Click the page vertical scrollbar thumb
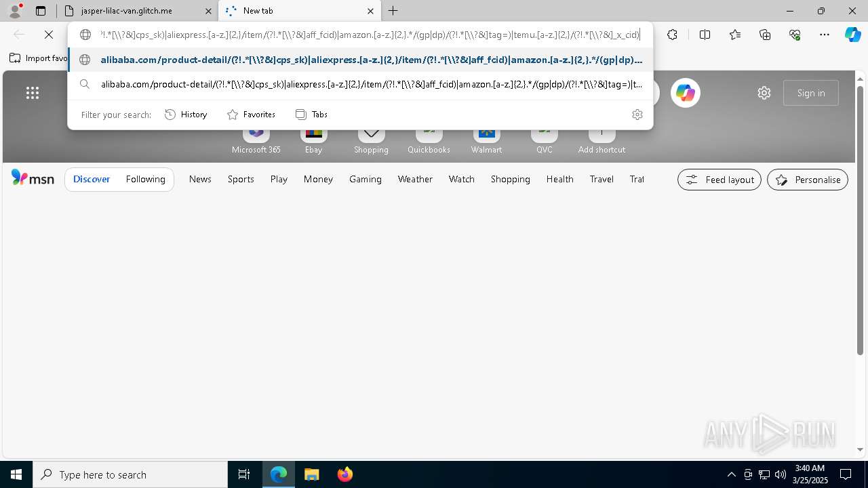The height and width of the screenshot is (488, 868). [861, 220]
